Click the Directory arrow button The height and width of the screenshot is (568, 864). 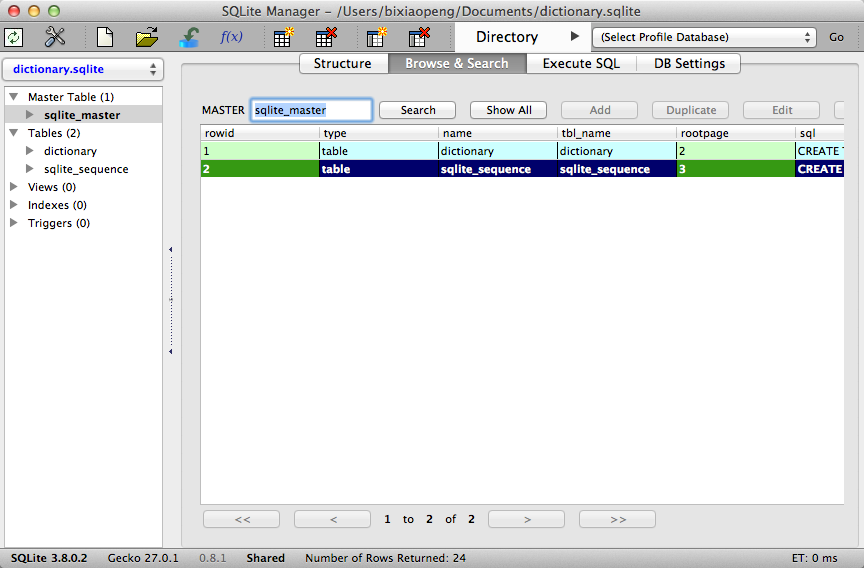[x=575, y=36]
